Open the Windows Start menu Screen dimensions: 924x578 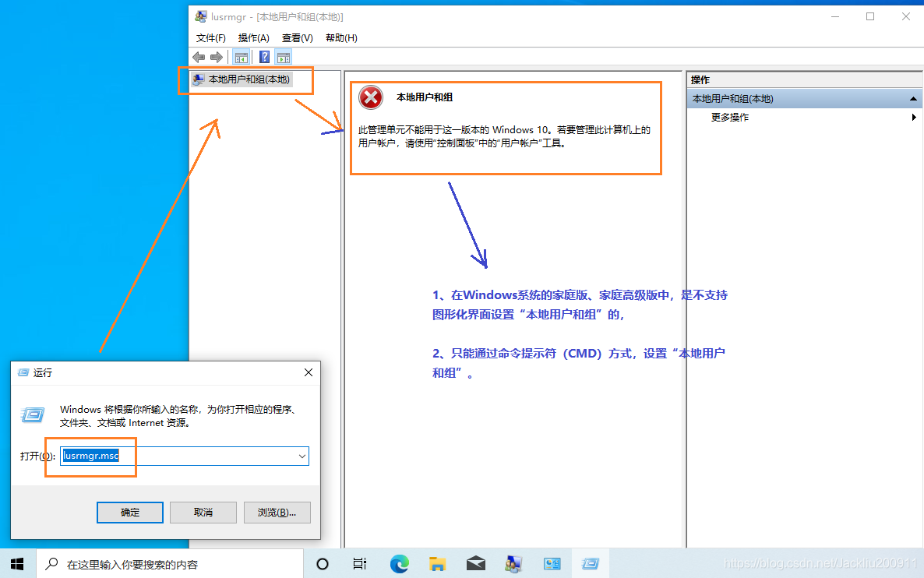coord(18,564)
